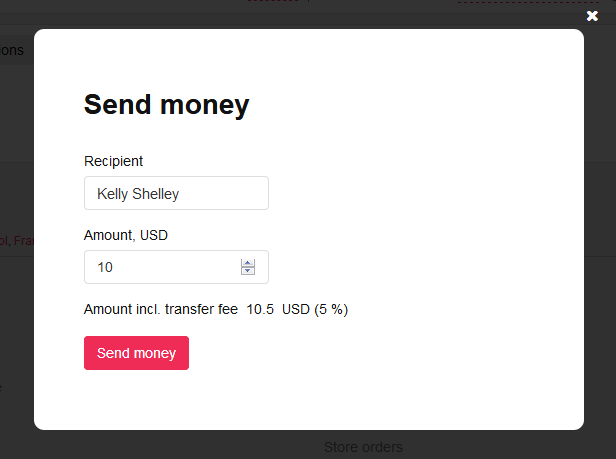Click the Recipient input field
616x459 pixels.
[176, 194]
